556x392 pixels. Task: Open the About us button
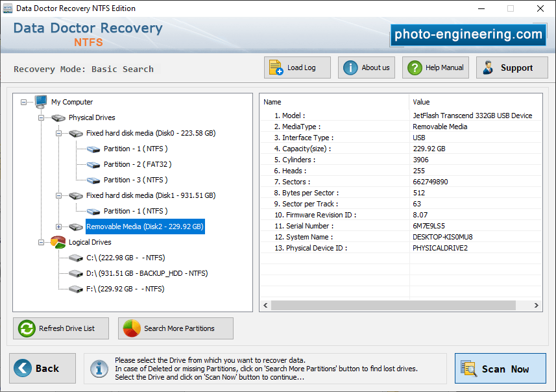(x=367, y=67)
